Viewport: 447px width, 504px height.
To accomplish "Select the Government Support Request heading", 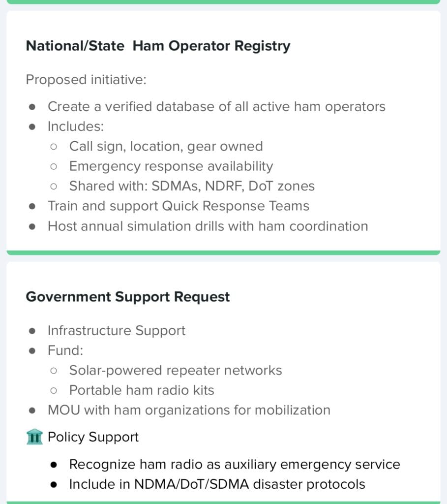I will tap(128, 297).
